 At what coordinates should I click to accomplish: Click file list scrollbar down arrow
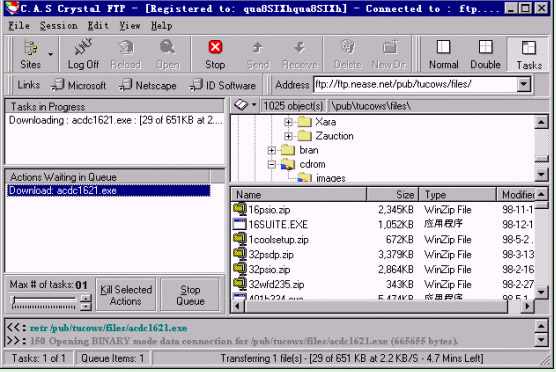coord(541,292)
